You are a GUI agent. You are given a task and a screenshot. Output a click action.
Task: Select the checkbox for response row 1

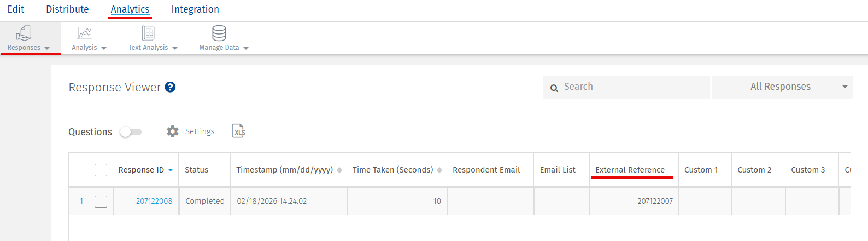click(101, 202)
